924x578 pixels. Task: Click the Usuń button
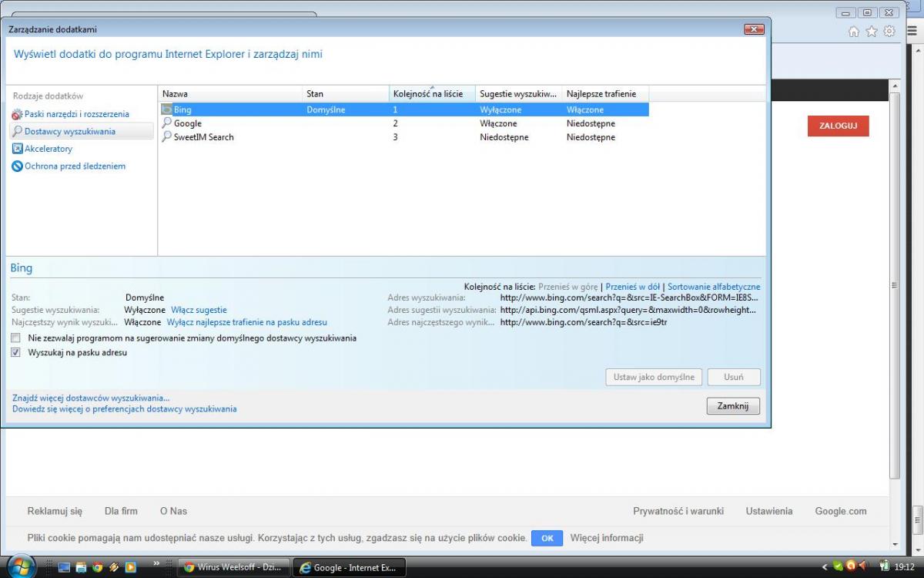[734, 378]
